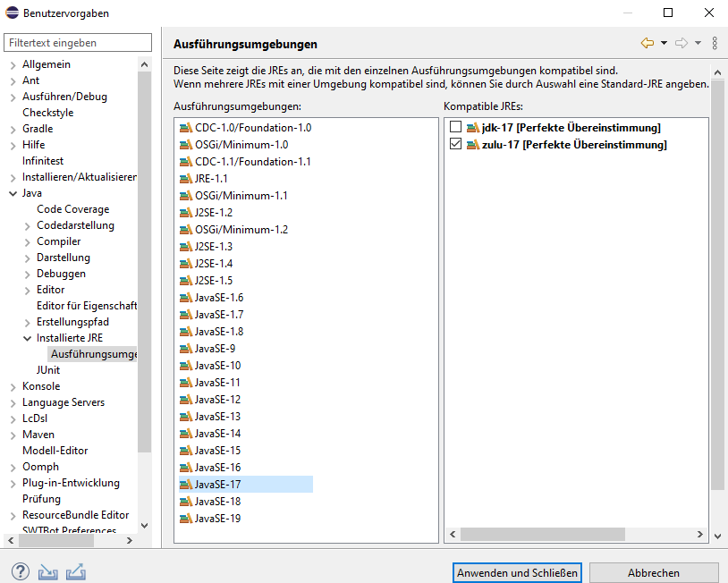Click the library icon next to zulu-17
This screenshot has width=728, height=583.
pos(472,144)
